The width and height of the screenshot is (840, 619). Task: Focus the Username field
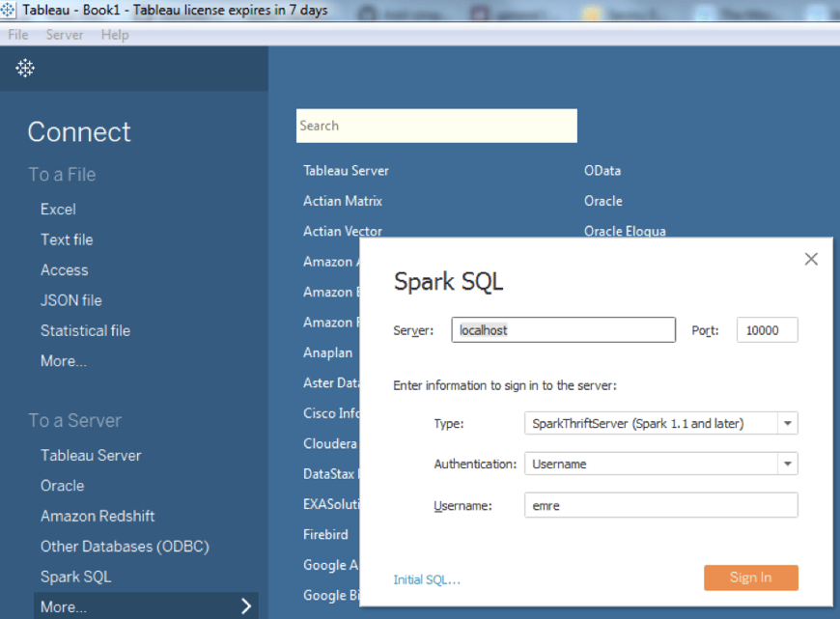[x=661, y=505]
